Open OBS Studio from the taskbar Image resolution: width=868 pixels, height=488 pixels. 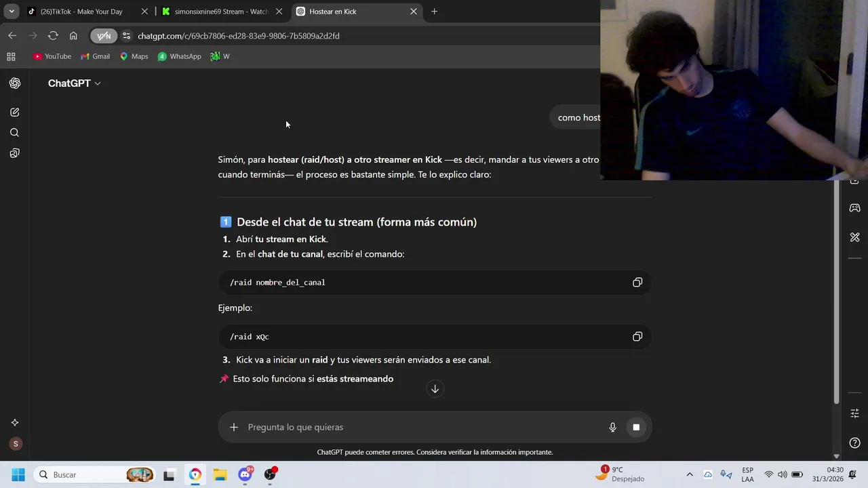[x=271, y=474]
